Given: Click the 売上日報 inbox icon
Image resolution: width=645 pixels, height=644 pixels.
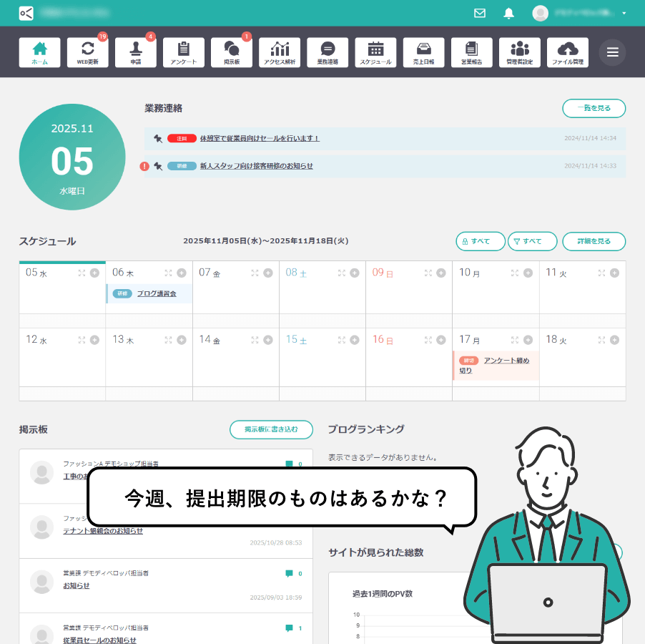Looking at the screenshot, I should coord(423,52).
